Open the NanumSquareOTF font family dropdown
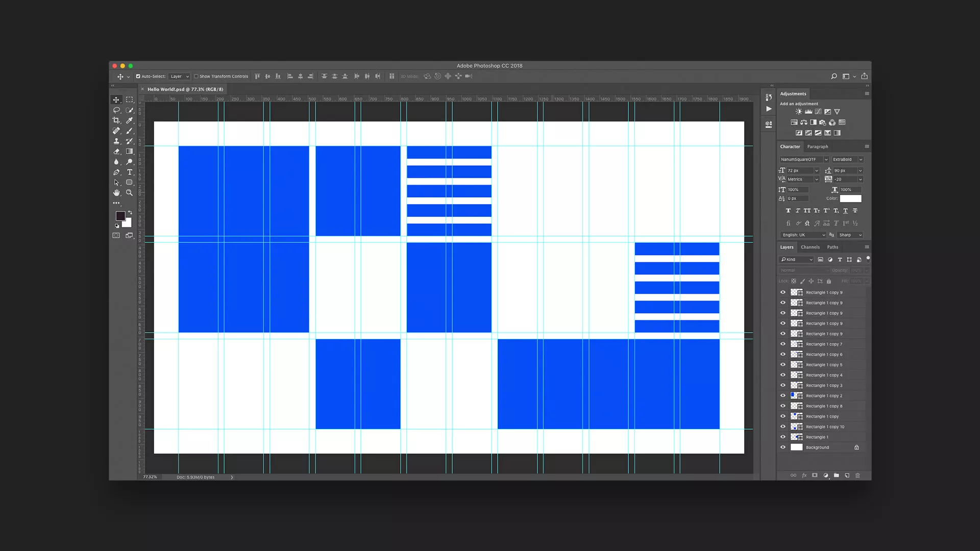 804,160
